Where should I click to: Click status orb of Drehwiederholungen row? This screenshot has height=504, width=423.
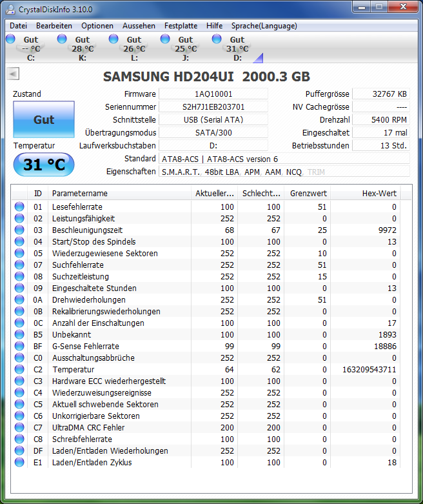19,299
